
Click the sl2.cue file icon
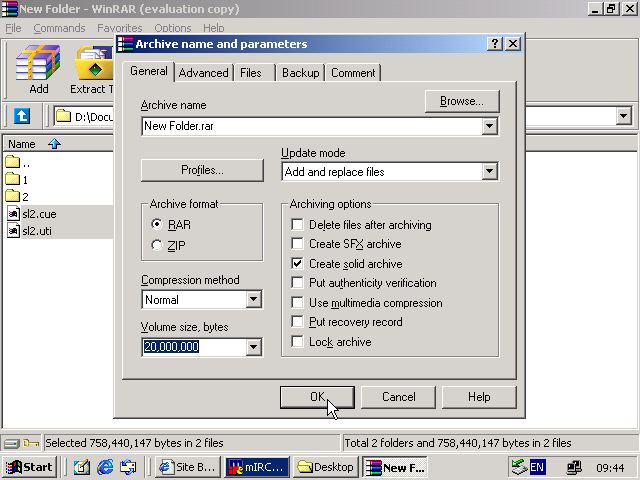pos(13,213)
